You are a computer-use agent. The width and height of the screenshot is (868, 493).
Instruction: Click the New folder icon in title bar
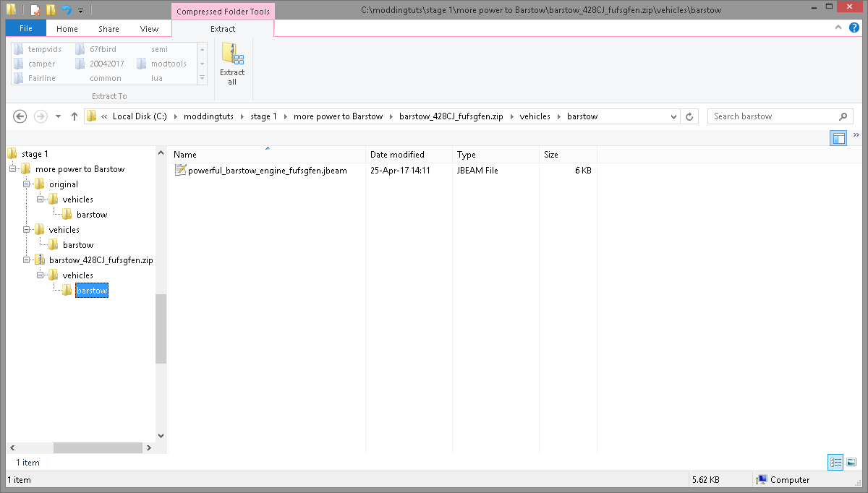click(x=51, y=10)
